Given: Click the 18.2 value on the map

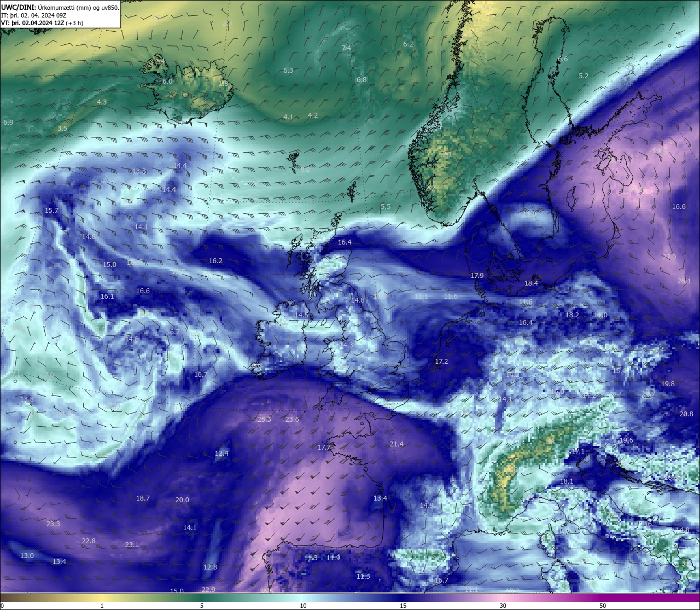Looking at the screenshot, I should [x=572, y=315].
